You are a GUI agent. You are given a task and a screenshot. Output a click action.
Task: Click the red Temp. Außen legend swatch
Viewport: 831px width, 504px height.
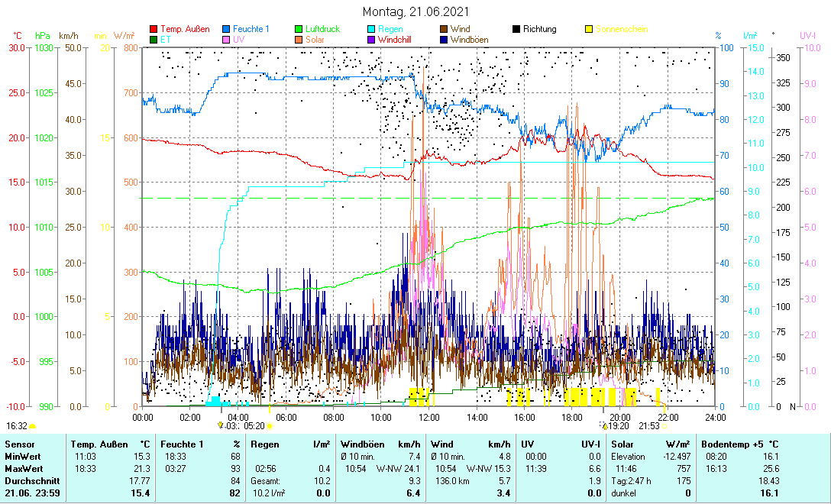point(154,30)
